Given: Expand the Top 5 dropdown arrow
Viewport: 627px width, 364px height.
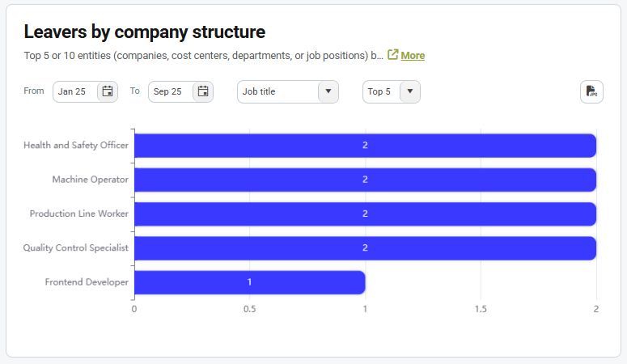Looking at the screenshot, I should click(410, 91).
